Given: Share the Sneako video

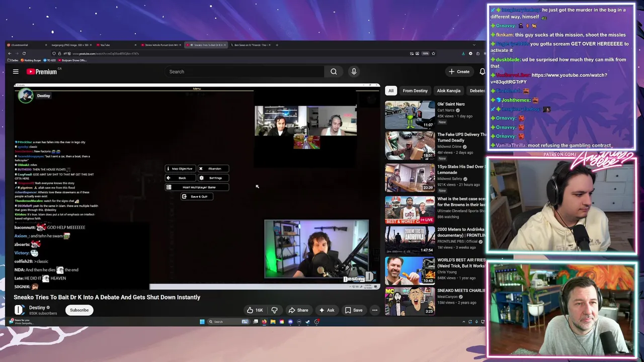Looking at the screenshot, I should 298,310.
